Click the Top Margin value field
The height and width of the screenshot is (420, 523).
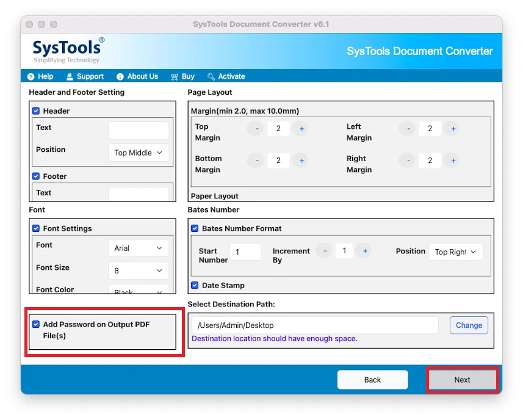[x=278, y=128]
